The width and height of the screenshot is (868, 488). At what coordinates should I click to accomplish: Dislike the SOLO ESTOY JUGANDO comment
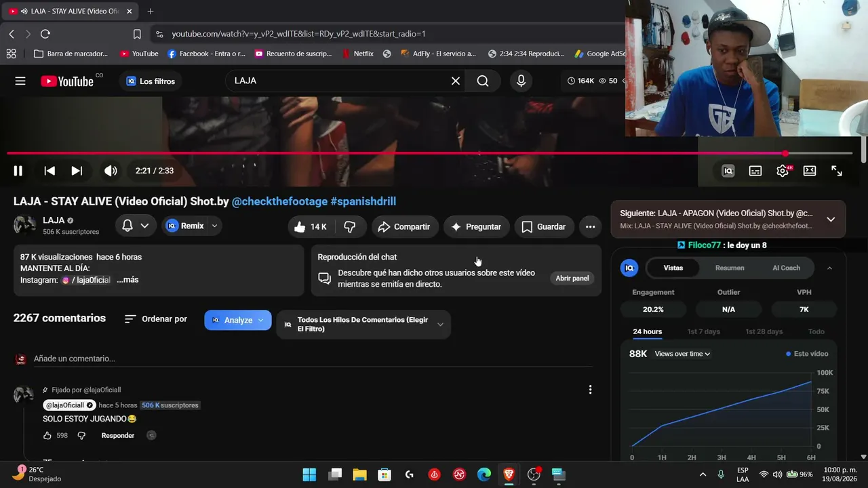tap(81, 436)
